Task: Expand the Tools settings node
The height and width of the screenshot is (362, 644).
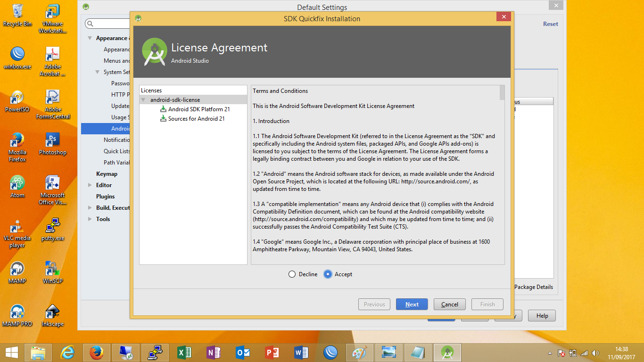Action: coord(90,219)
